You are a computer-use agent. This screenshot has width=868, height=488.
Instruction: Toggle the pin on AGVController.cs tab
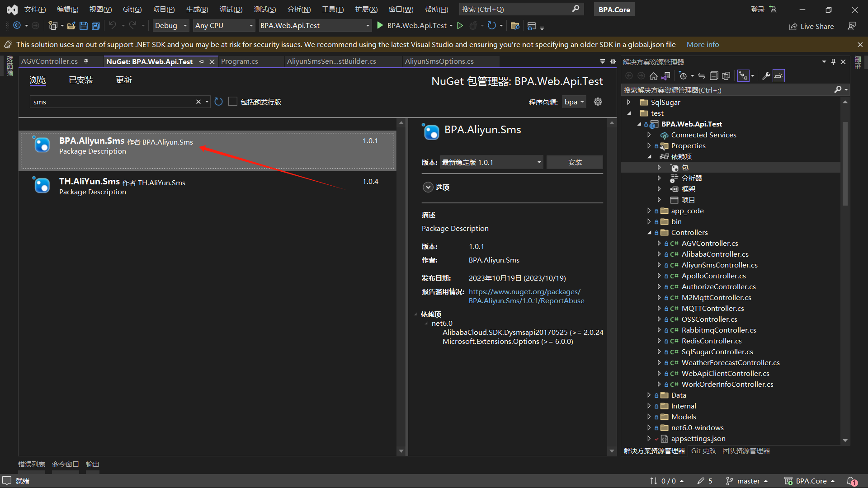[86, 61]
